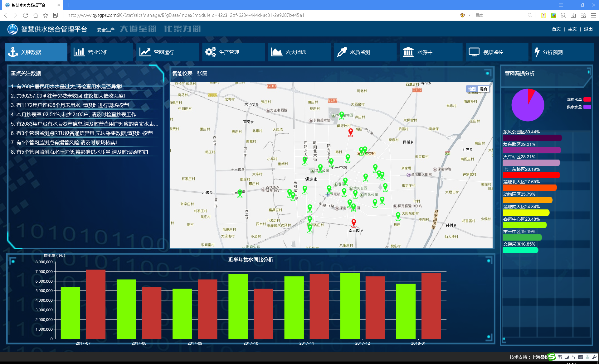Click the 东风公园区 30.44% bar
The height and width of the screenshot is (364, 599).
click(532, 138)
